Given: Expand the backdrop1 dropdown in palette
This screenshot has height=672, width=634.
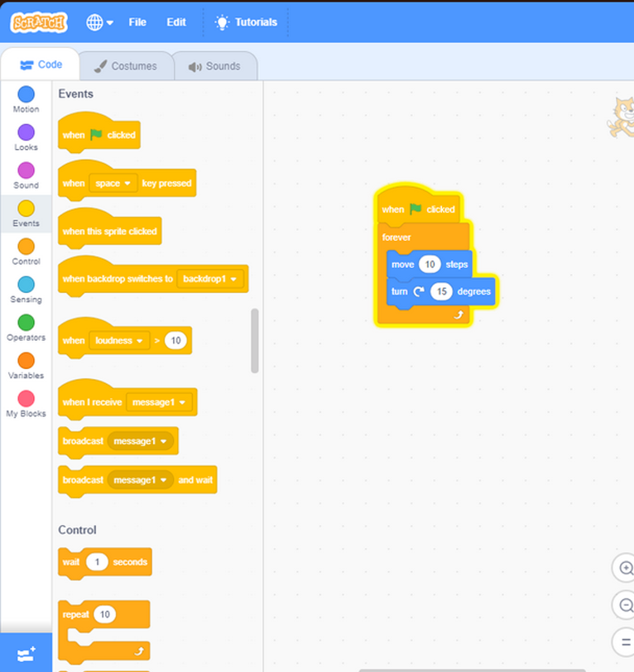Looking at the screenshot, I should click(210, 279).
